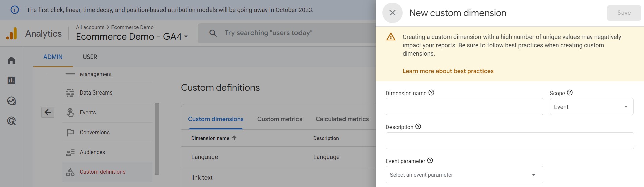644x187 pixels.
Task: Open the Advertising icon in sidebar
Action: [x=11, y=121]
